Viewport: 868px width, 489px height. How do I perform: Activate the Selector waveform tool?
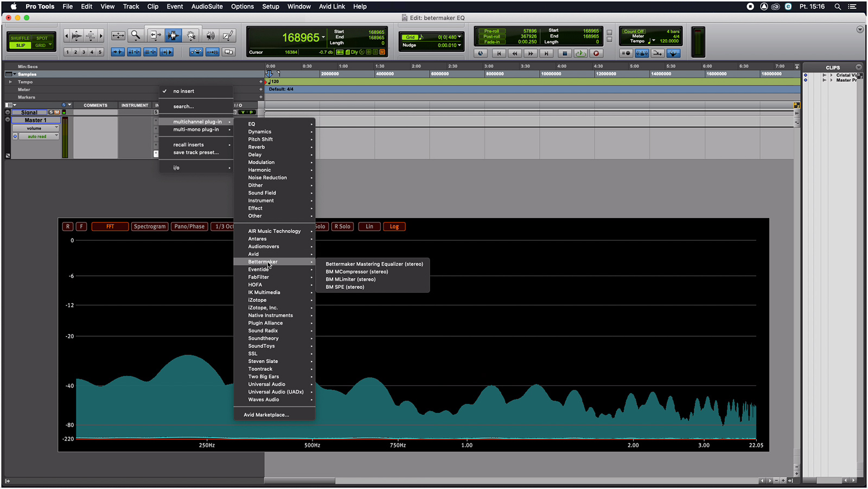(173, 36)
